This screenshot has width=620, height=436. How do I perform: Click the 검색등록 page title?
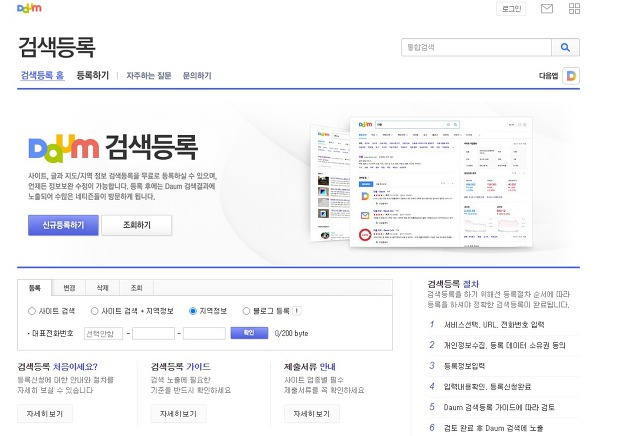pyautogui.click(x=57, y=47)
